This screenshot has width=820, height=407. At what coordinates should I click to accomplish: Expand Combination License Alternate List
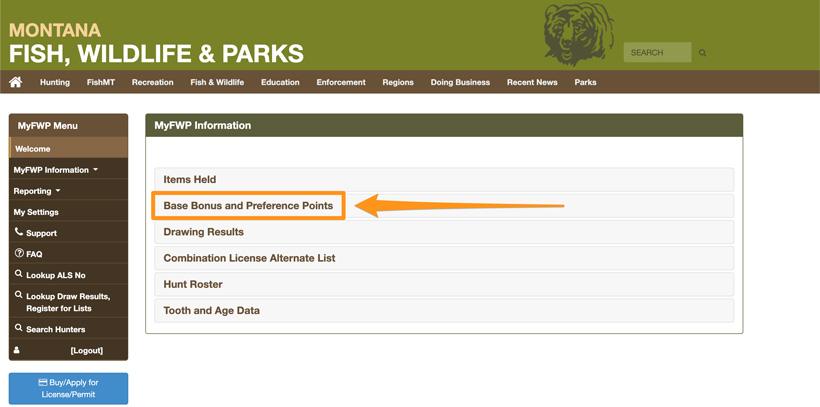(444, 258)
